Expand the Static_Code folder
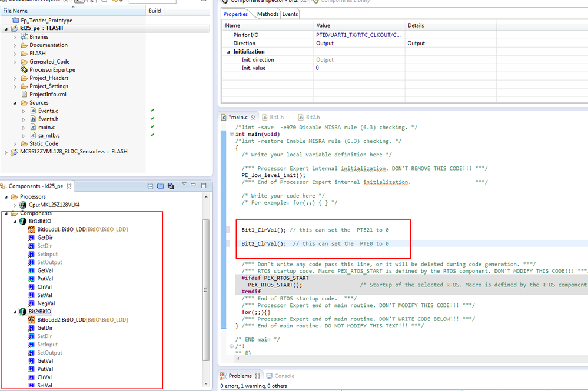This screenshot has width=588, height=391. [x=15, y=144]
